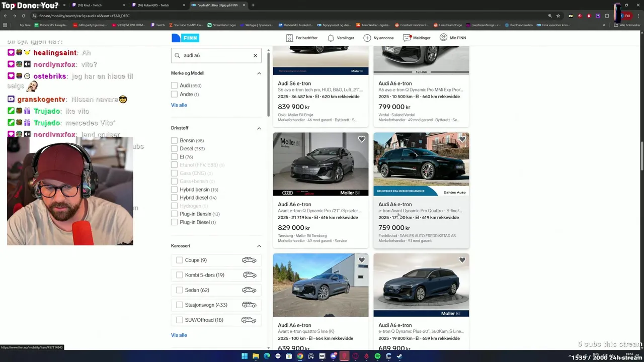Open Streamlabs Login bookmark
The height and width of the screenshot is (362, 644).
pyautogui.click(x=221, y=25)
